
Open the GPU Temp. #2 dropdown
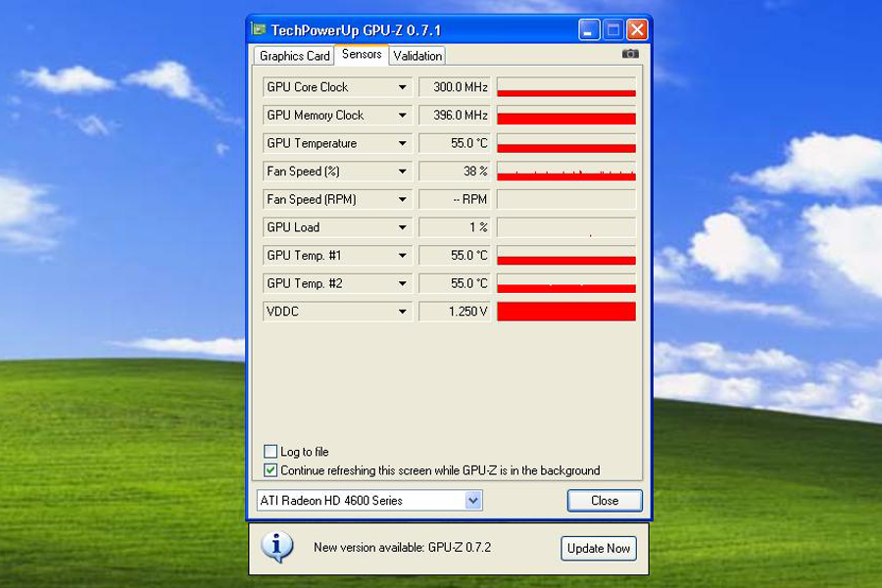[402, 283]
